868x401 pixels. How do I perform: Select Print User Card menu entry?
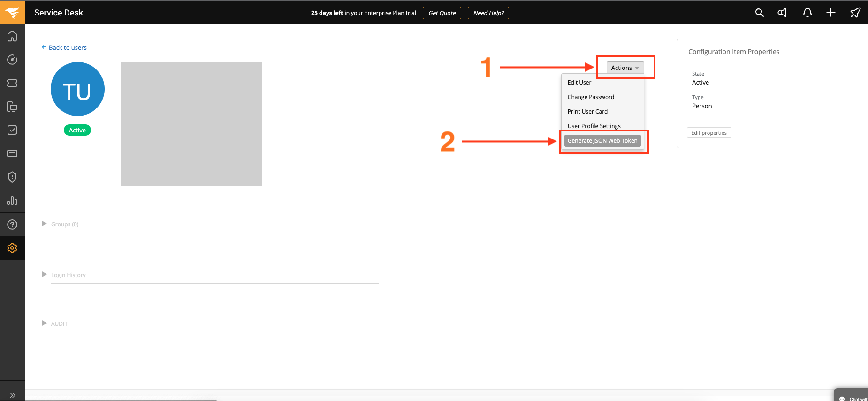[587, 111]
